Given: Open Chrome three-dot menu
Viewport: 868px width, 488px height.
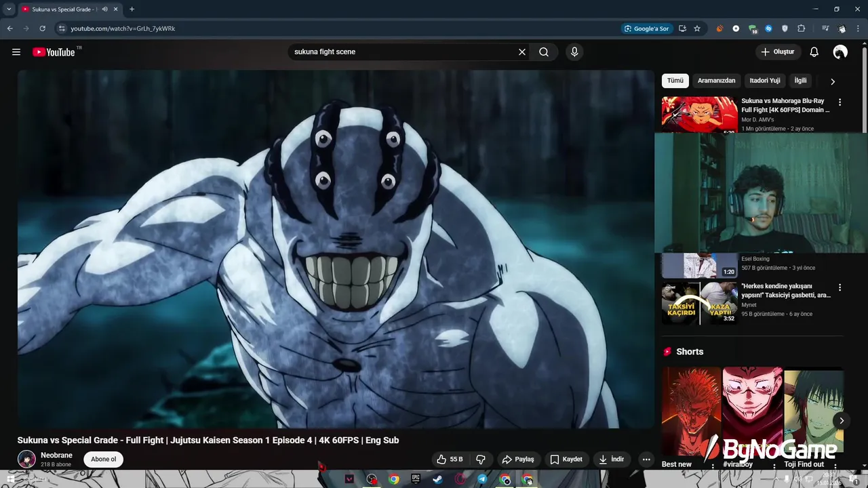Looking at the screenshot, I should (859, 28).
